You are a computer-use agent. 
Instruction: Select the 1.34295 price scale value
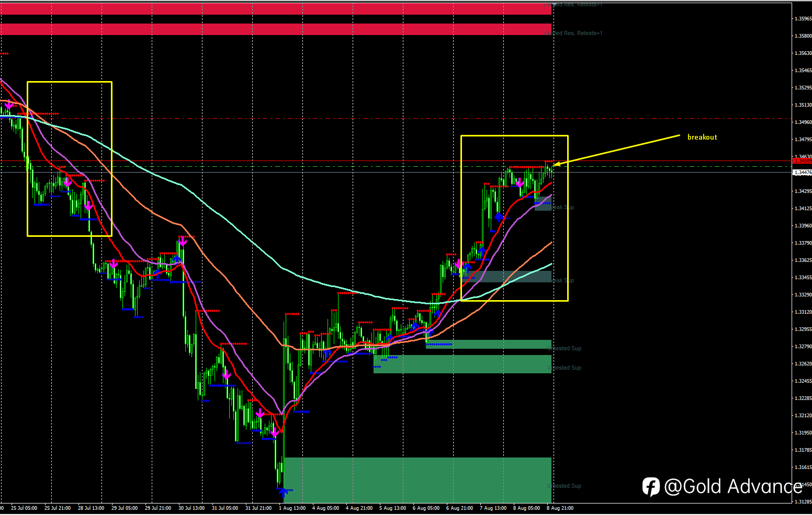803,191
